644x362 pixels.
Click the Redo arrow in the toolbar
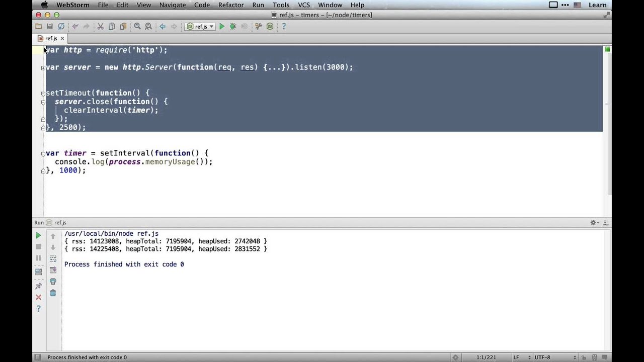click(x=86, y=27)
